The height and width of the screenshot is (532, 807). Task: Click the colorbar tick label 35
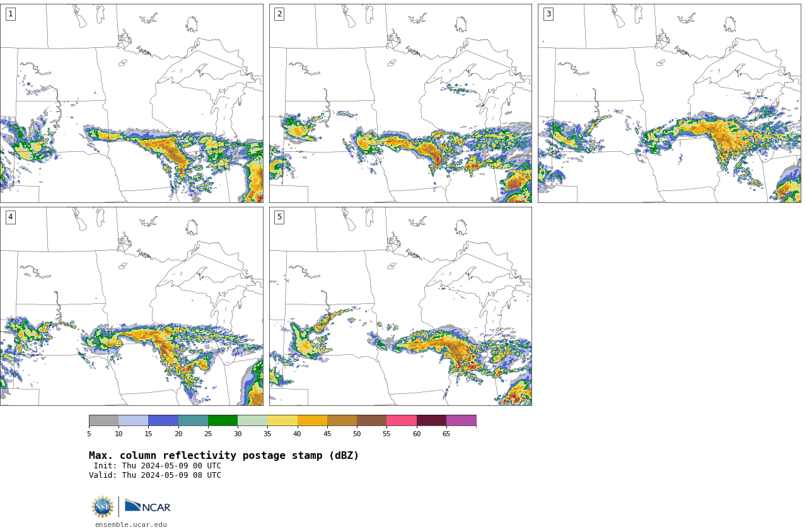[267, 434]
